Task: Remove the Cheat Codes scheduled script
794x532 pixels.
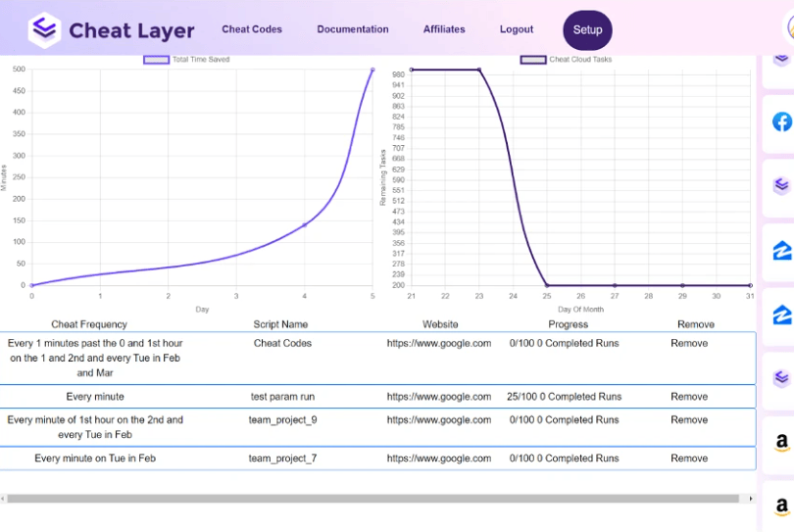Action: click(x=689, y=343)
